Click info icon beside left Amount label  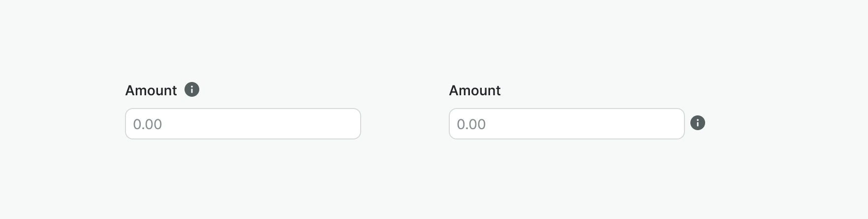(x=192, y=90)
